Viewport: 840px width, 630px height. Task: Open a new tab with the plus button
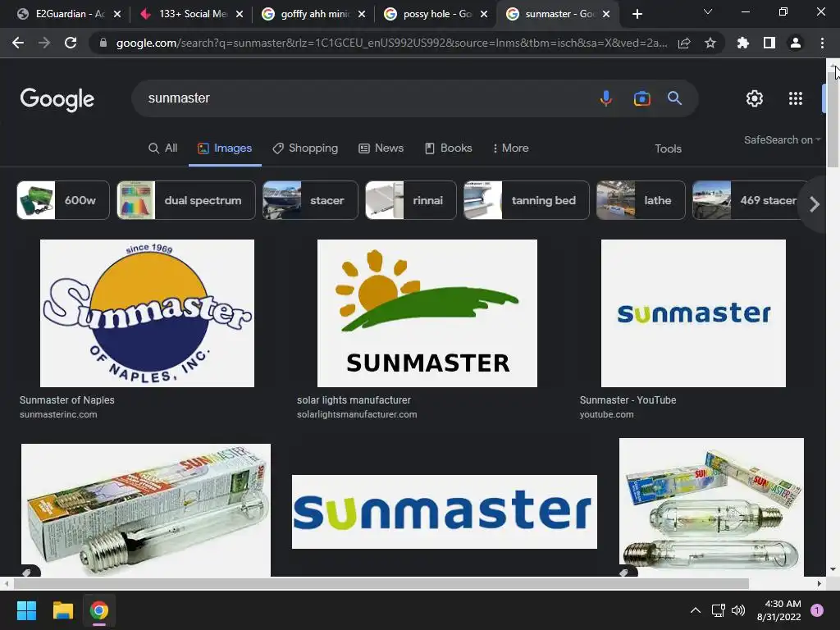click(x=637, y=14)
